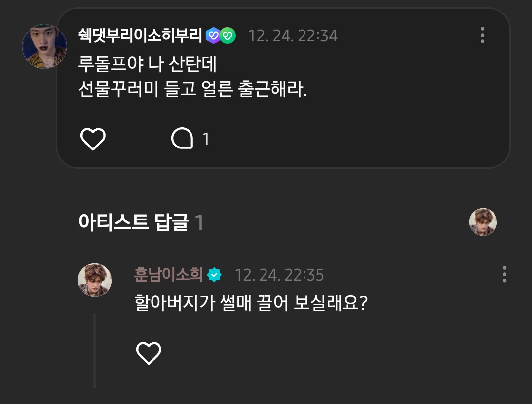
Task: Like the comment about 루돌프 and 산타
Action: (x=93, y=139)
